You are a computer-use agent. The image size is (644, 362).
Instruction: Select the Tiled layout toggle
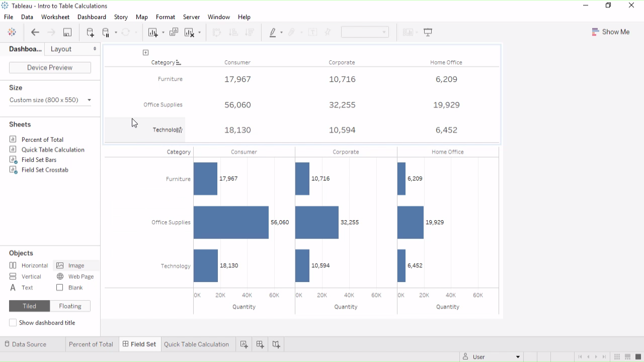pos(29,306)
